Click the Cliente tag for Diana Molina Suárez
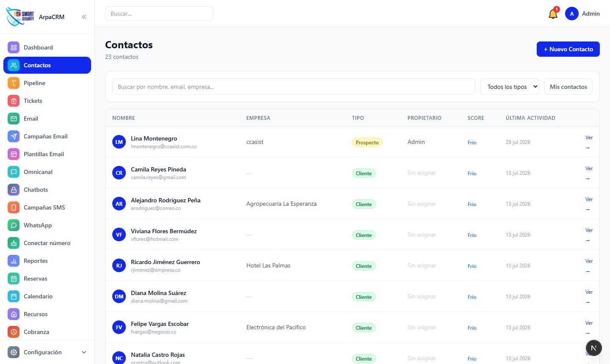Screen dimensions: 610x364 point(363,297)
